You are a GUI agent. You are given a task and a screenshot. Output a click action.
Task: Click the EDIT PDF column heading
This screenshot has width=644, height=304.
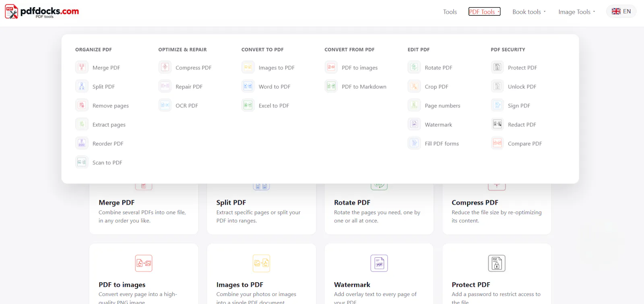(419, 50)
